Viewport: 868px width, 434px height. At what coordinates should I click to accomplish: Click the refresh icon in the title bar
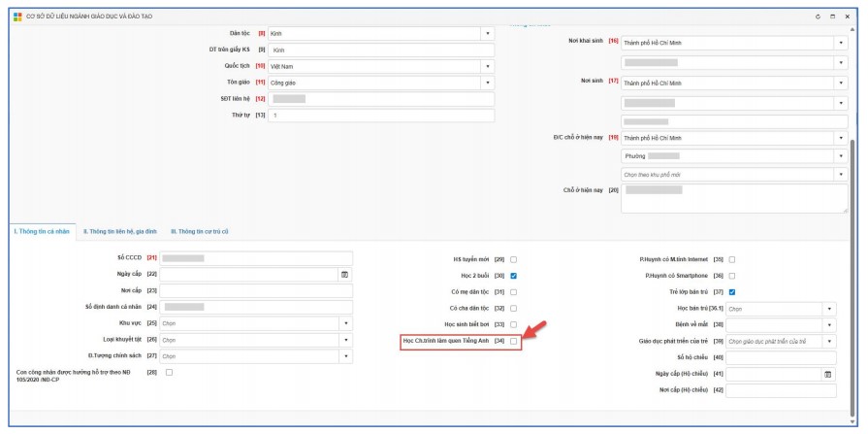[x=820, y=17]
